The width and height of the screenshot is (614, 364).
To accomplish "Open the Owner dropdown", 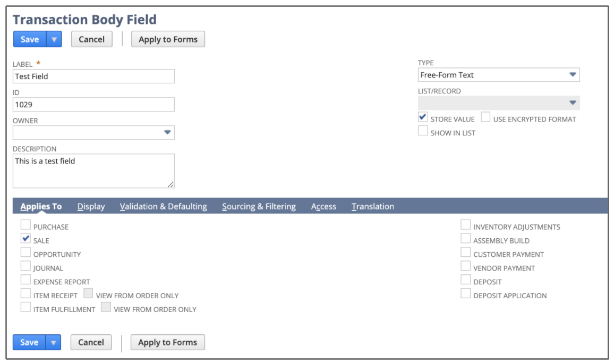I will coord(167,133).
